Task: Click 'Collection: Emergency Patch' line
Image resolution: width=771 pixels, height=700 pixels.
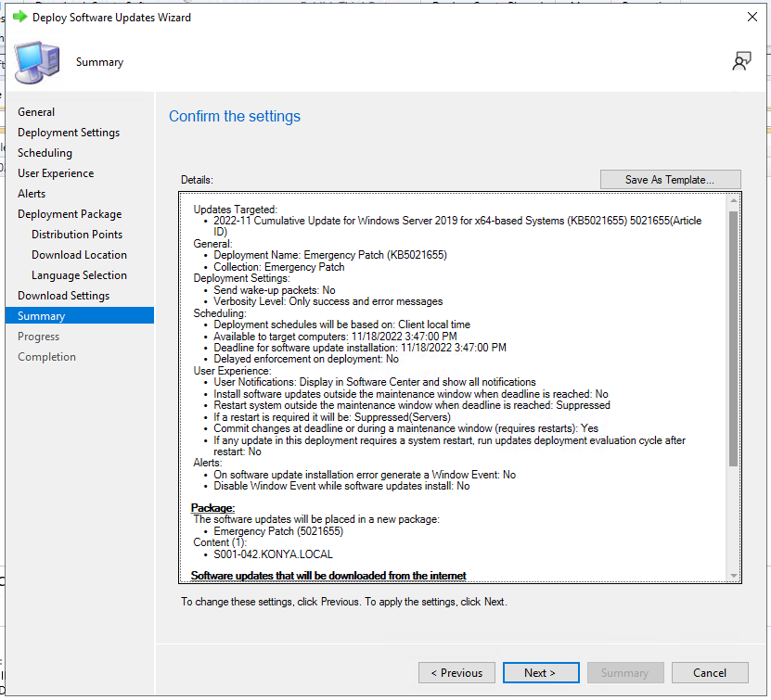Action: click(278, 267)
